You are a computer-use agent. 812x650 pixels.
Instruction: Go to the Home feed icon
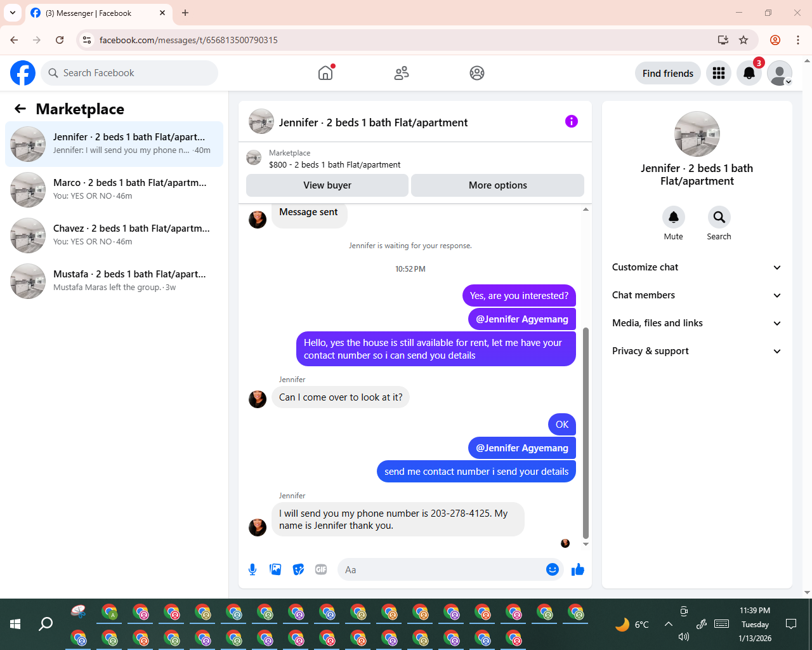[325, 73]
